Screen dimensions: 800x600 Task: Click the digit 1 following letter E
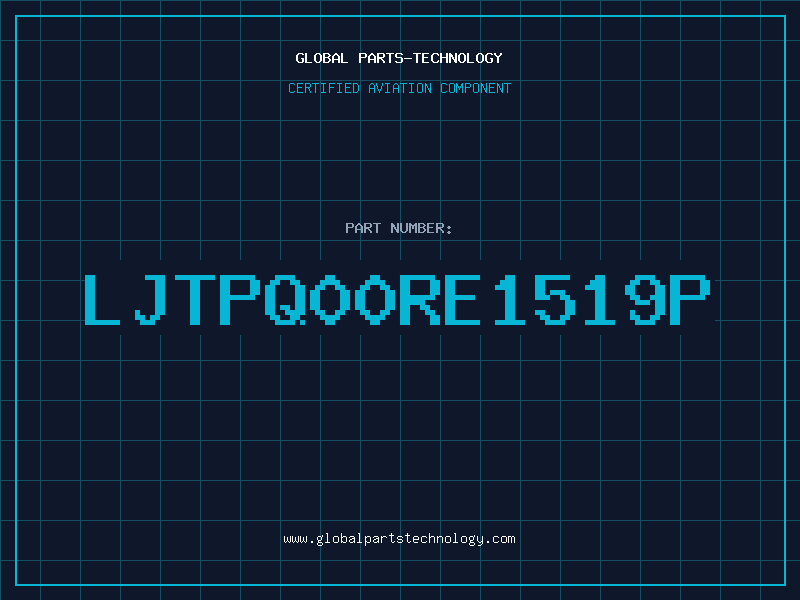[509, 299]
